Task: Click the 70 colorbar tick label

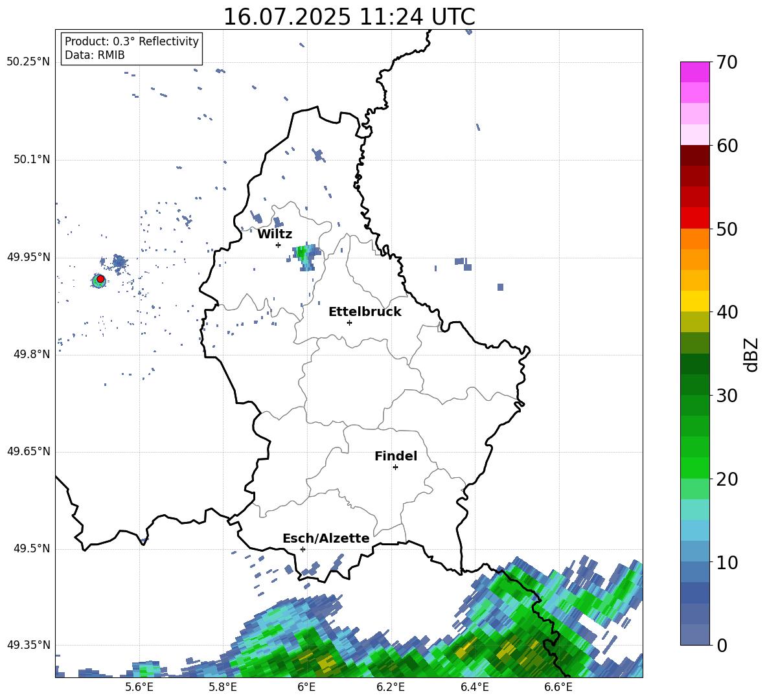Action: tap(727, 62)
